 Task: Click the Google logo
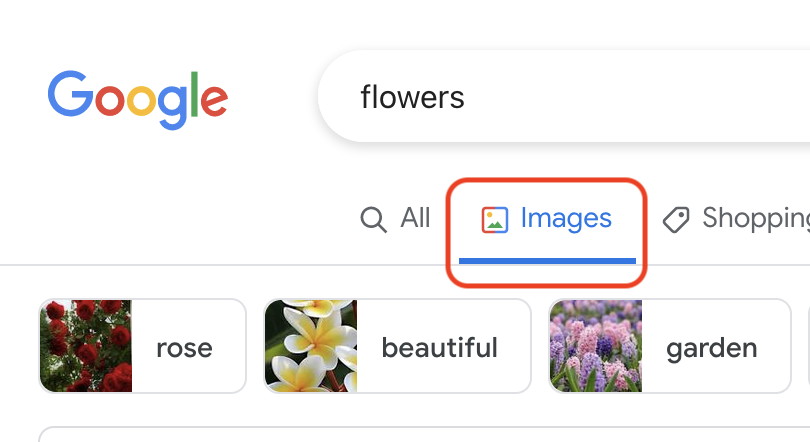[137, 100]
